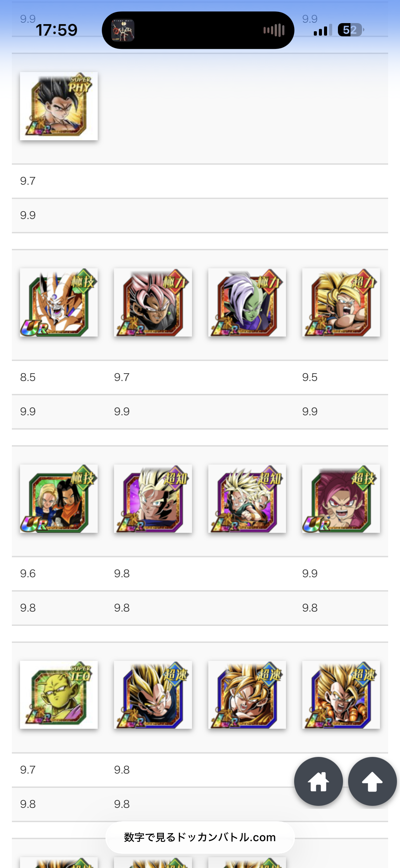Tap the home button icon

tap(318, 781)
